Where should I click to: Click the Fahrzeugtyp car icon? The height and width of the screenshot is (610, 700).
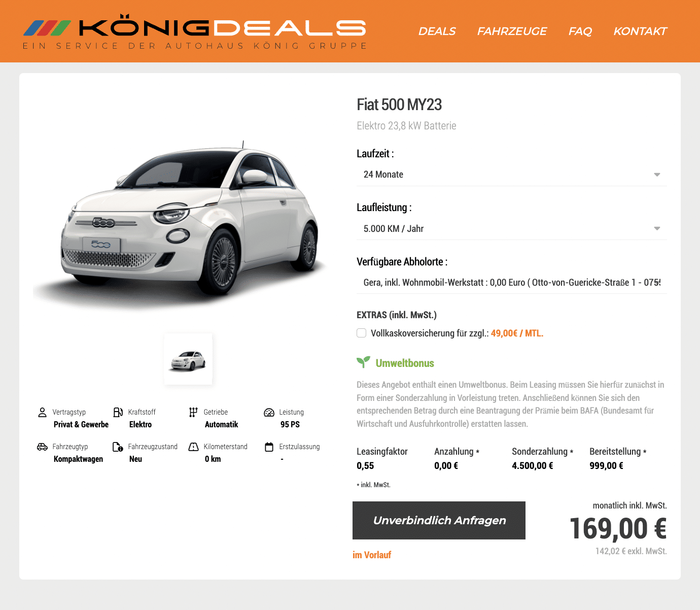click(x=43, y=447)
